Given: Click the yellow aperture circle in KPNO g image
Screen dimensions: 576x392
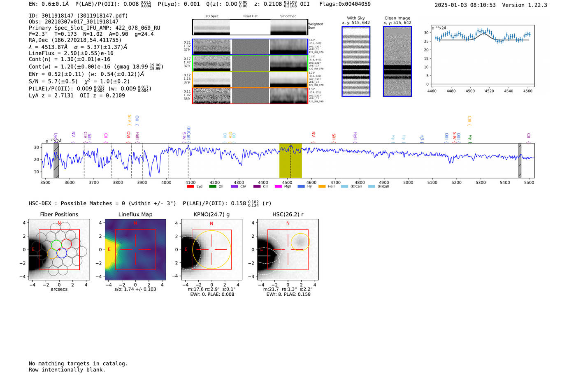Looking at the screenshot, I should click(x=212, y=250).
